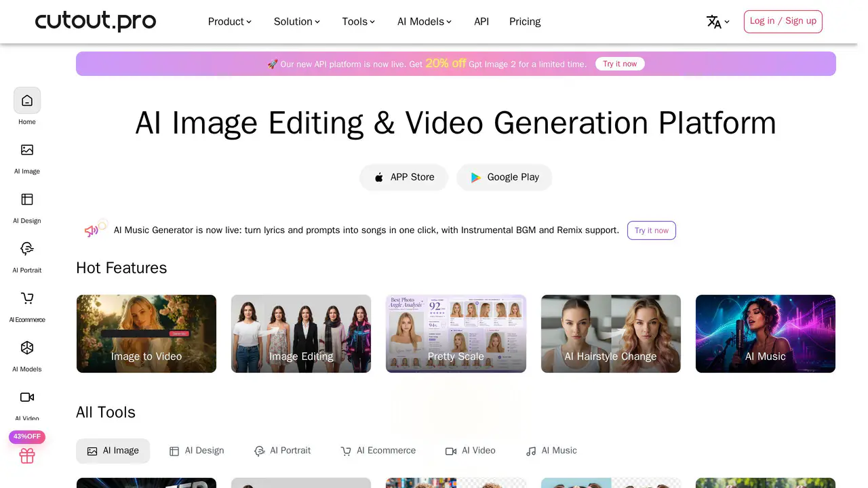Screen dimensions: 868x488
Task: Select the AI Image tools tab
Action: 113,451
